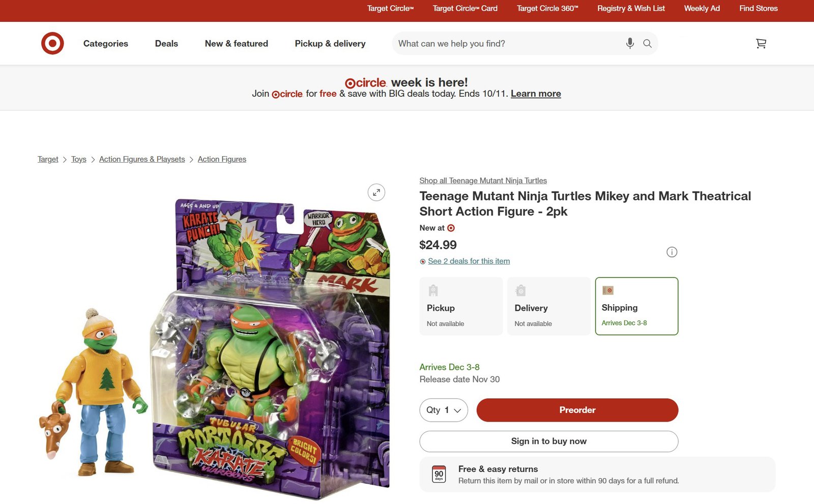814x504 pixels.
Task: Open the Categories menu
Action: (x=105, y=43)
